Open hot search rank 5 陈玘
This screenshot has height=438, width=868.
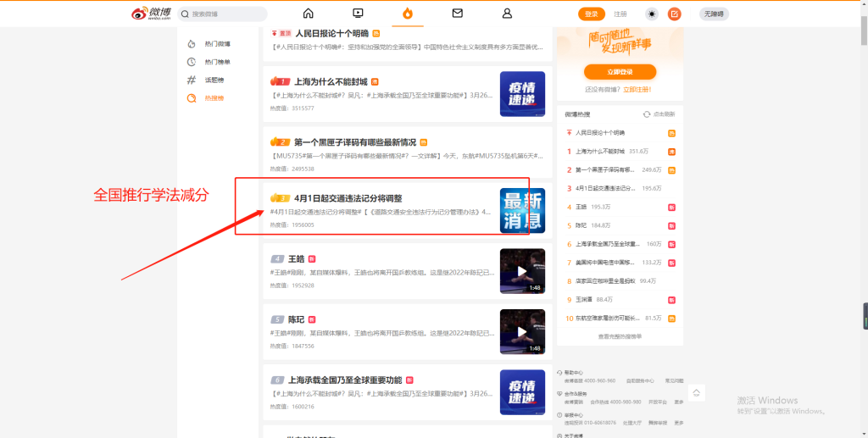(x=581, y=225)
